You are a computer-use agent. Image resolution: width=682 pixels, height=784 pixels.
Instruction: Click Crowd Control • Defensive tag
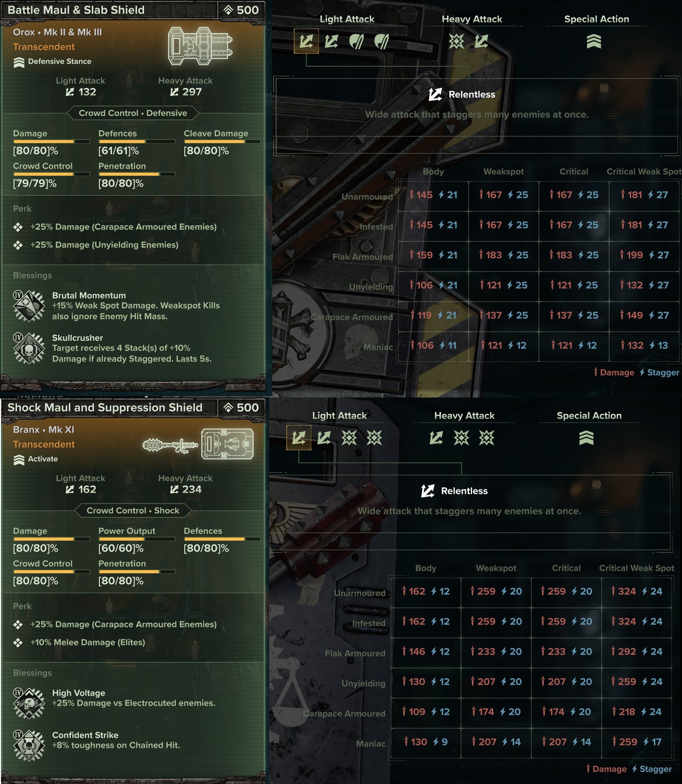[x=133, y=113]
